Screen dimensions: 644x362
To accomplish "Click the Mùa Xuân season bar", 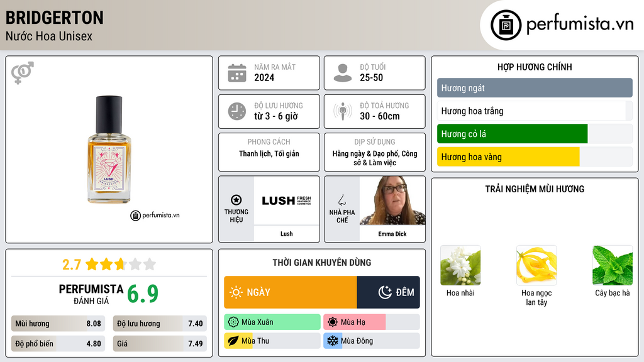I will [272, 322].
